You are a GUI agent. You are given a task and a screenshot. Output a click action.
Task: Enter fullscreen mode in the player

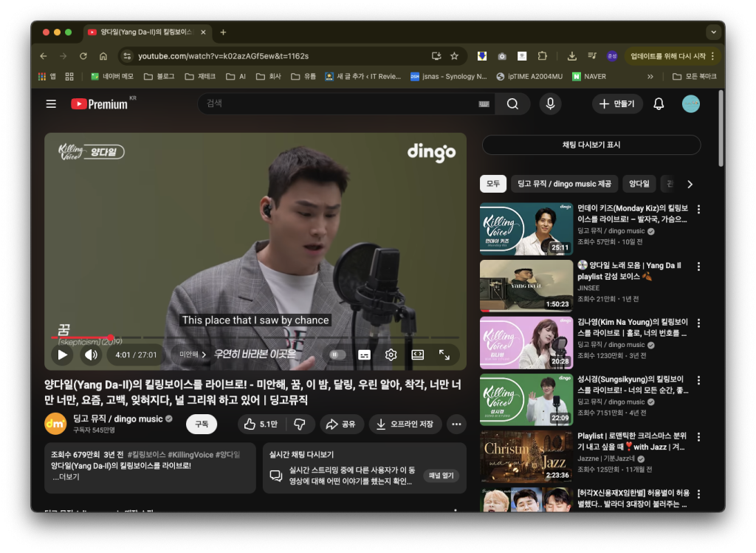[x=444, y=355]
